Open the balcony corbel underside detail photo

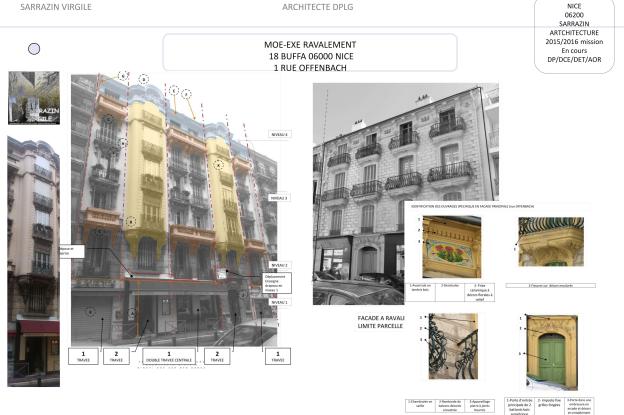click(x=551, y=242)
